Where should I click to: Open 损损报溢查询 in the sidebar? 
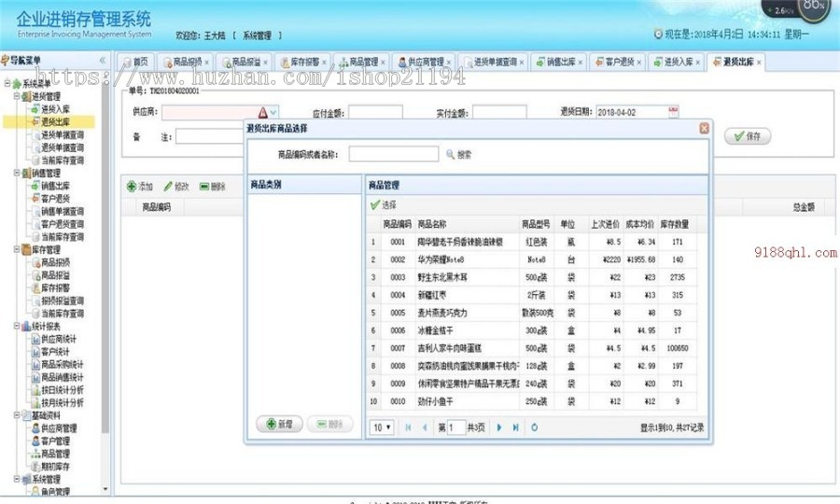63,301
